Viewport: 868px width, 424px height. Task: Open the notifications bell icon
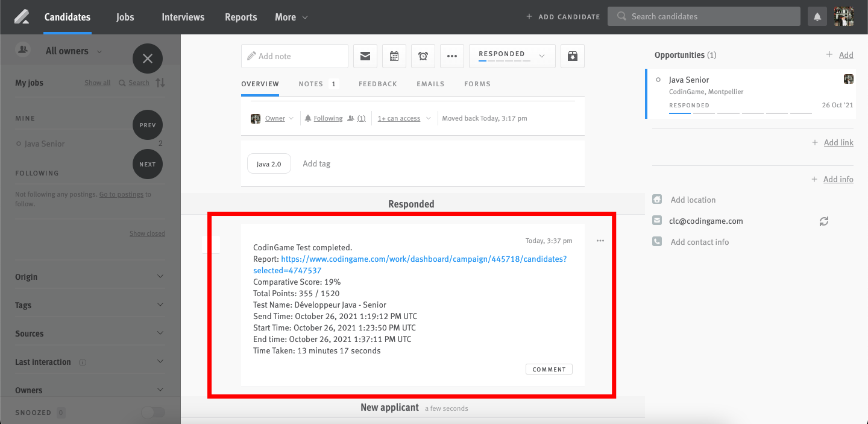817,17
